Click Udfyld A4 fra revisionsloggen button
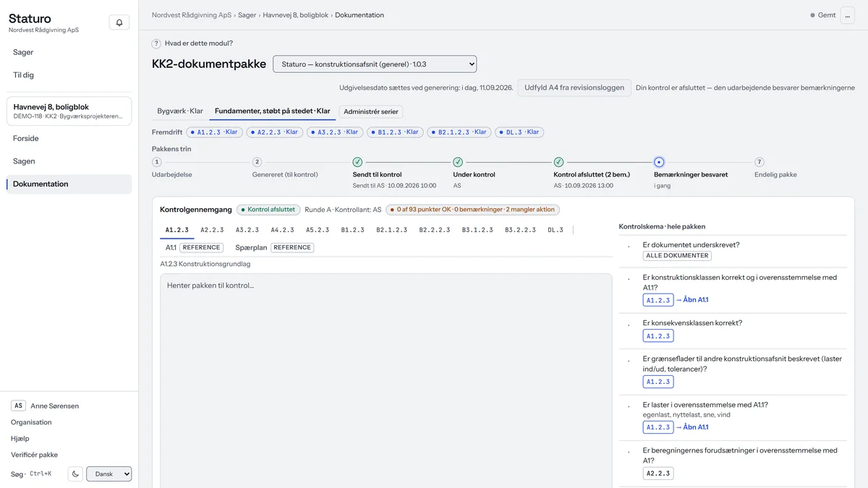Viewport: 868px width, 488px height. pyautogui.click(x=574, y=87)
